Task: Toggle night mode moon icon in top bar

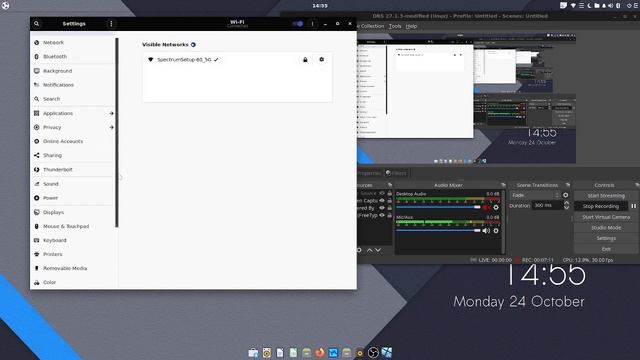Action: 589,5
